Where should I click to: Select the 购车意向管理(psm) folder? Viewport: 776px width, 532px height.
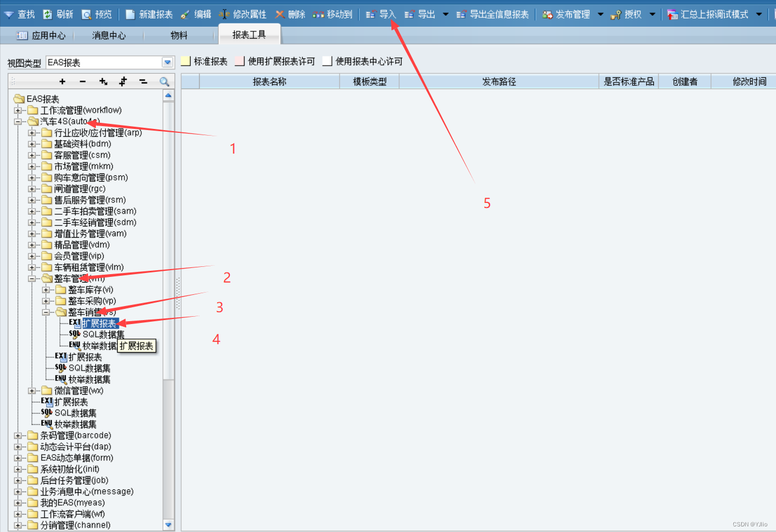(91, 178)
